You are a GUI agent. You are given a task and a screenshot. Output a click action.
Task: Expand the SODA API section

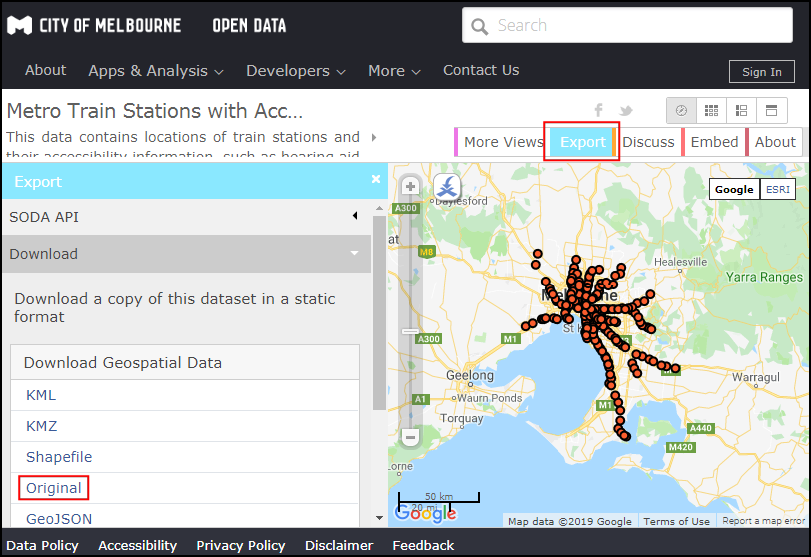(185, 217)
